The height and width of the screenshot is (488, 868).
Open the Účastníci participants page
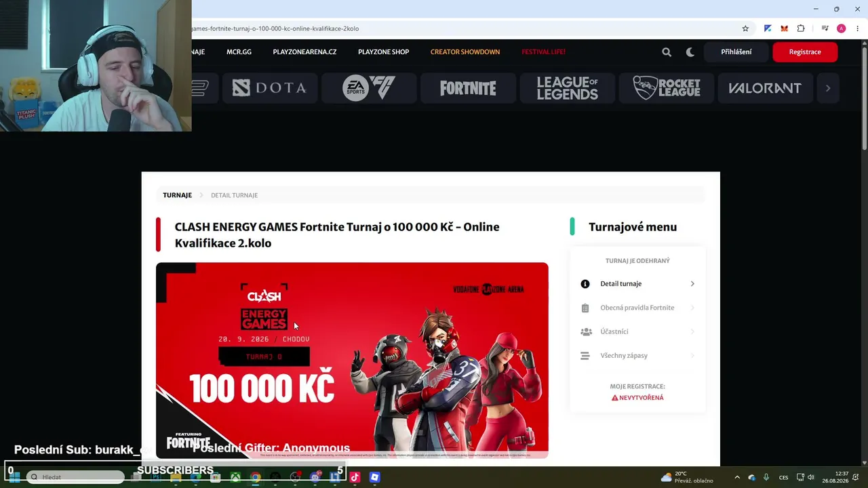pyautogui.click(x=637, y=331)
